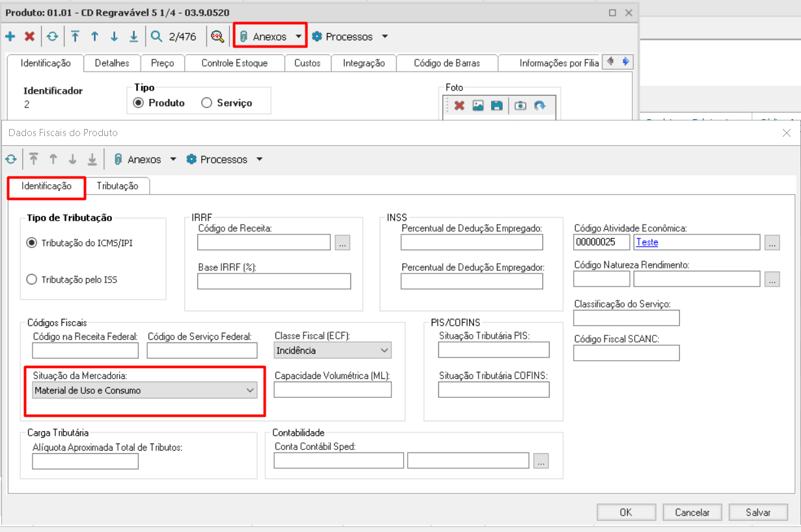Capture photo with camera icon in Foto panel

[520, 105]
